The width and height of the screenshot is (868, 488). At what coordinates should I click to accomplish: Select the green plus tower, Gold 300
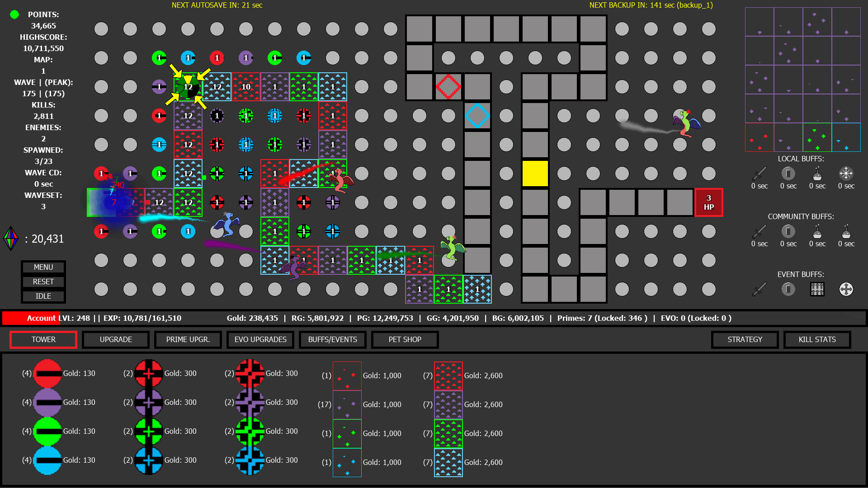149,431
